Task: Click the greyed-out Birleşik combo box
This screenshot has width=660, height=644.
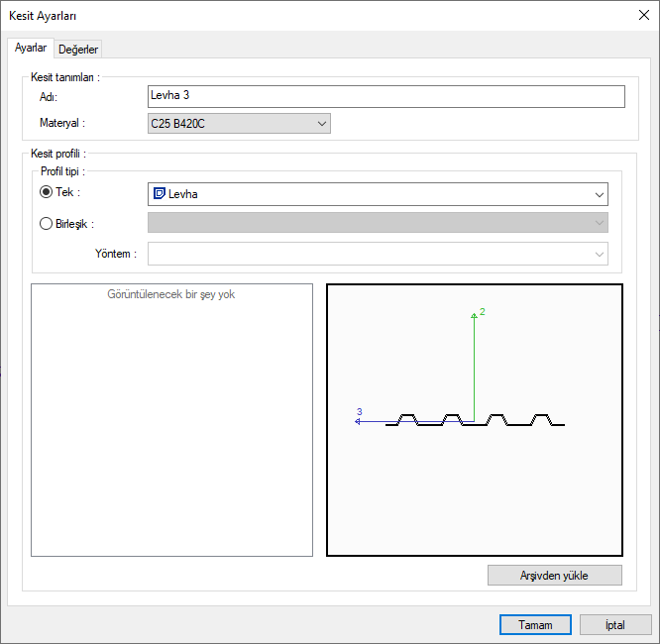Action: pyautogui.click(x=378, y=224)
